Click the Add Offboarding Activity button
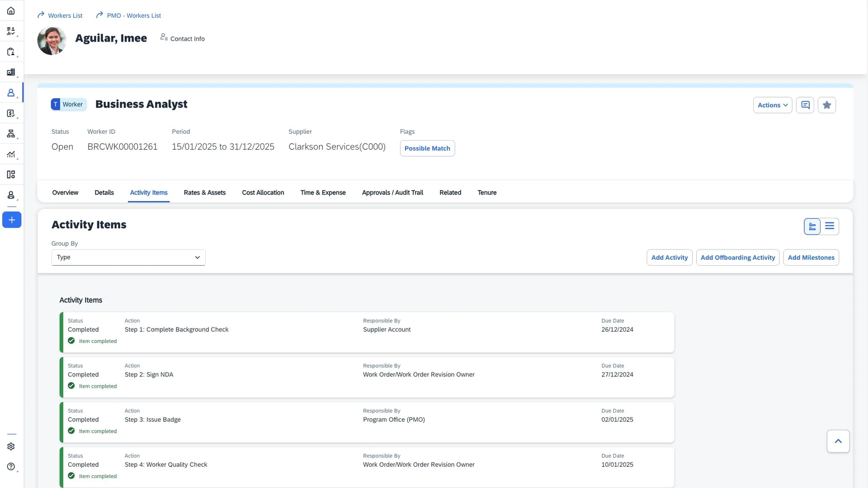Screen dimensions: 868x488 (737, 258)
